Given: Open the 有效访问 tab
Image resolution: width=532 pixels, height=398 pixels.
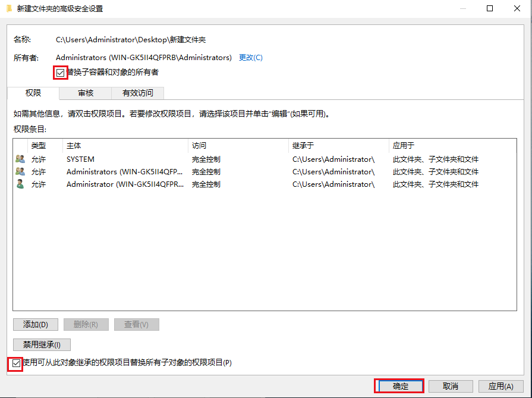Looking at the screenshot, I should click(137, 93).
